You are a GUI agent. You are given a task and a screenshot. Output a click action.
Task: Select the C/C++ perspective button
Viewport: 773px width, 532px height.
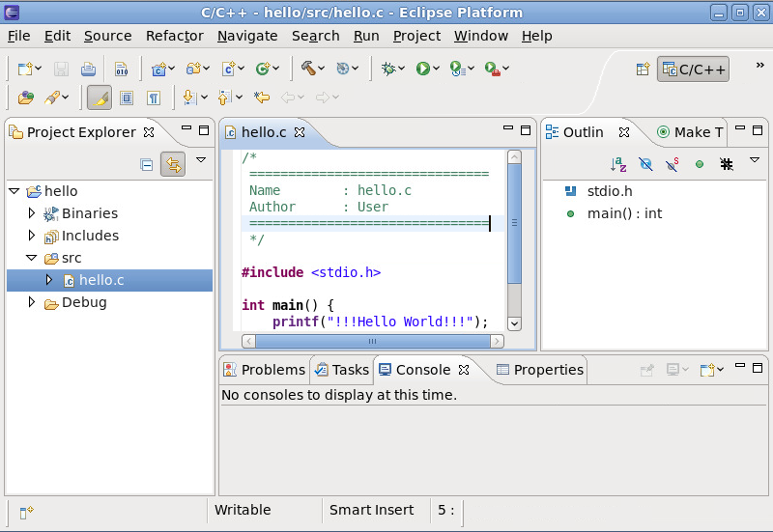pyautogui.click(x=693, y=69)
